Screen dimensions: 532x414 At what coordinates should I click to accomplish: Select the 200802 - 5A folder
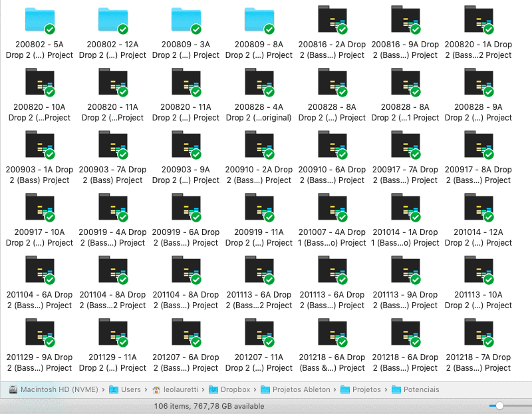tap(39, 19)
